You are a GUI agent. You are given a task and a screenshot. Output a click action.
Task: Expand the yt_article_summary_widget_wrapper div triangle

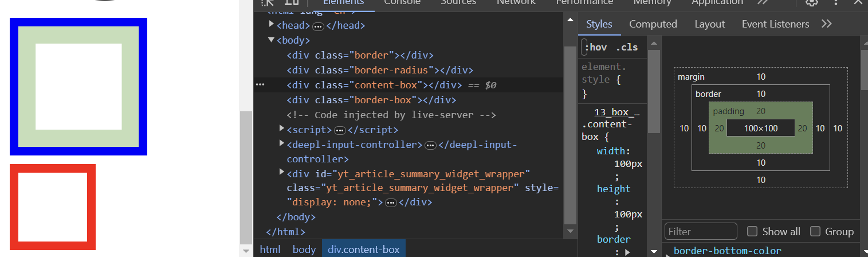[x=282, y=173]
